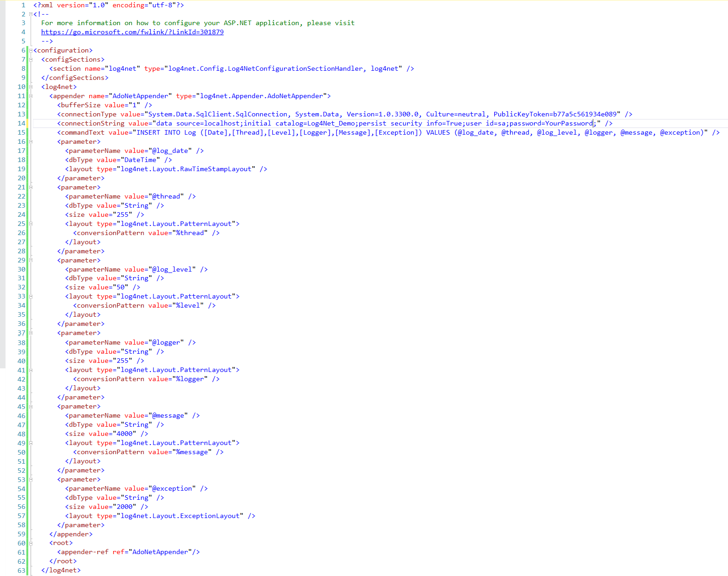Collapse the configuration element at line 6
The width and height of the screenshot is (728, 576).
pyautogui.click(x=31, y=50)
